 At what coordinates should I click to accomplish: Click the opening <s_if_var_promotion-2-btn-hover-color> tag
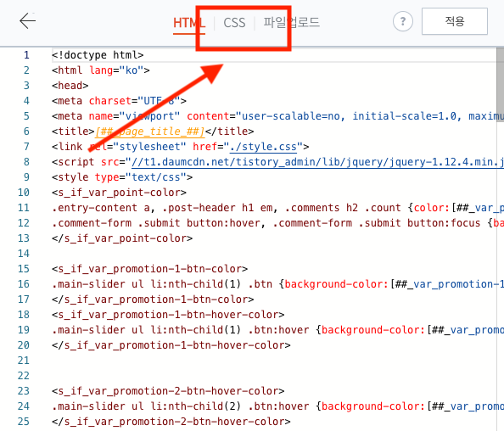click(168, 391)
